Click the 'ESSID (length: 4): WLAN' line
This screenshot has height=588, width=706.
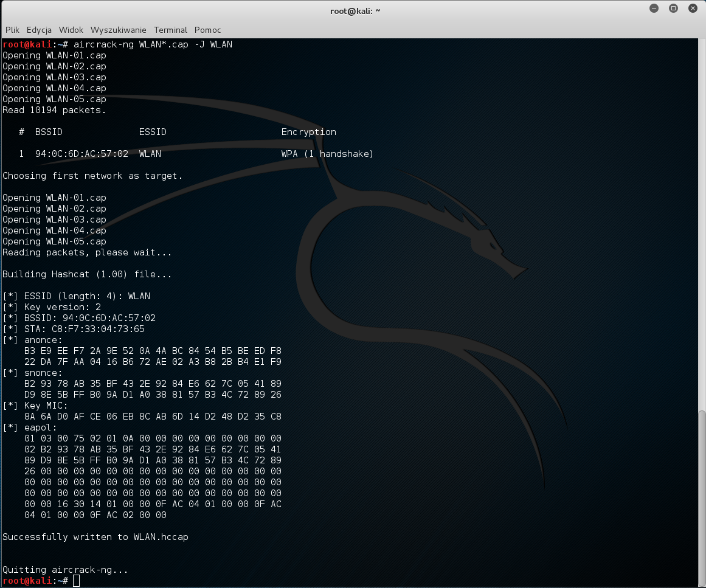[x=77, y=296]
